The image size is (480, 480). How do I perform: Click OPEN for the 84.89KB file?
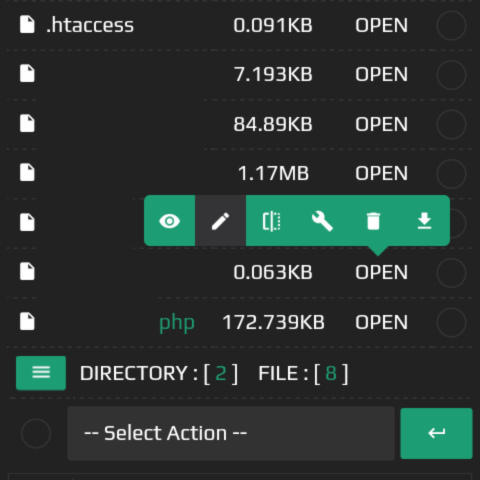coord(381,124)
